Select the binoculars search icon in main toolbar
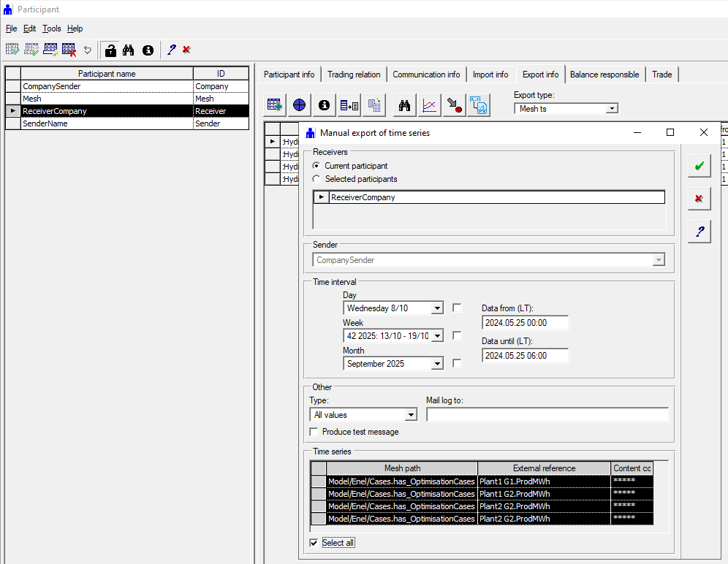 tap(128, 50)
